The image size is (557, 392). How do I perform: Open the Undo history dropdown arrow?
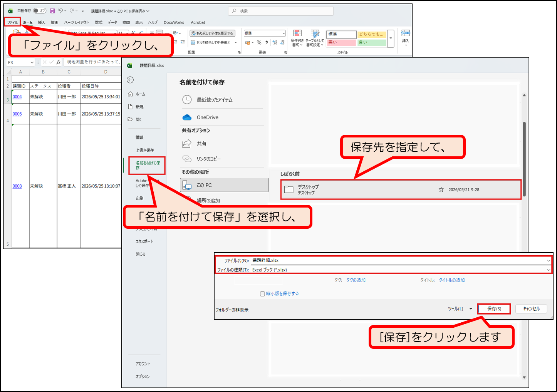coord(65,11)
